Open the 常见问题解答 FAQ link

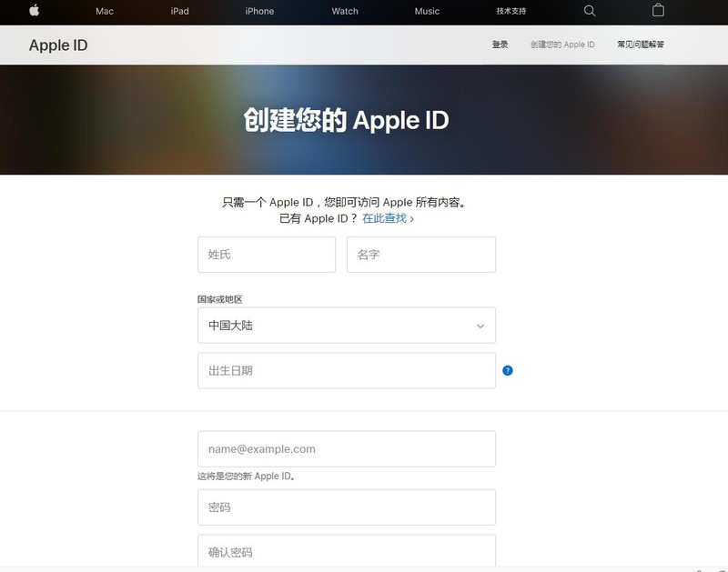point(640,45)
